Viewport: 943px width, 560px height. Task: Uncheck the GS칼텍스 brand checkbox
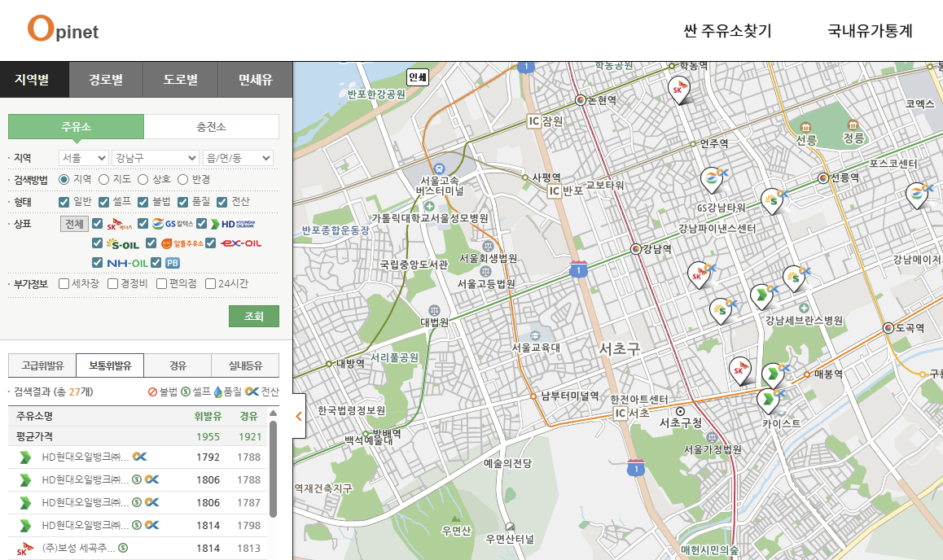pos(143,224)
